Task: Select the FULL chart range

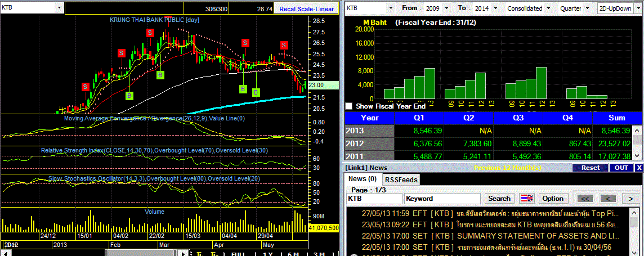Action: click(x=239, y=254)
